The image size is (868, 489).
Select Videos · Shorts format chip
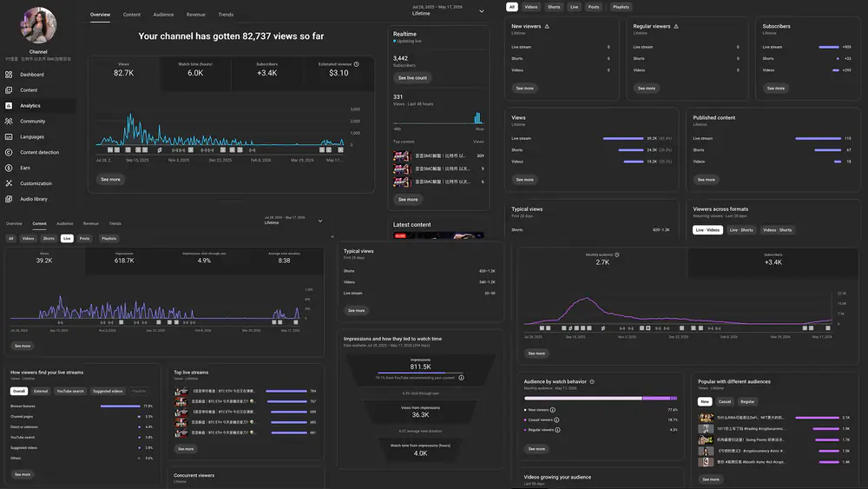(x=777, y=230)
